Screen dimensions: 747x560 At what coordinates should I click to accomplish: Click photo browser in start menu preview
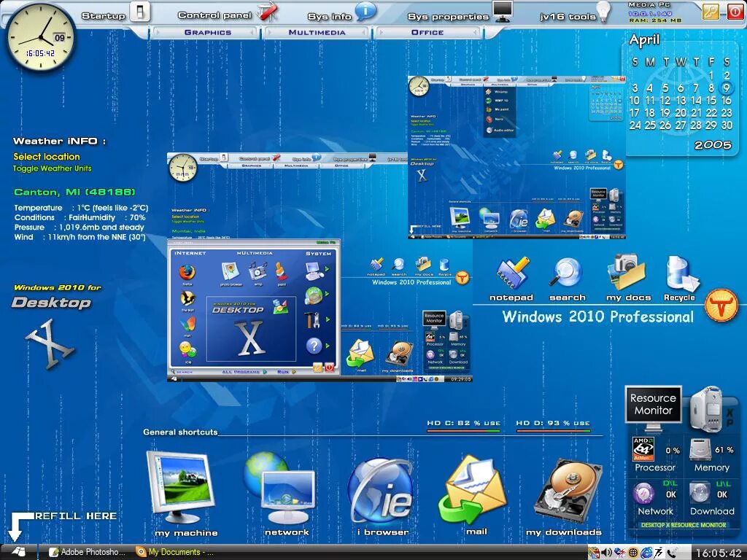pyautogui.click(x=231, y=271)
